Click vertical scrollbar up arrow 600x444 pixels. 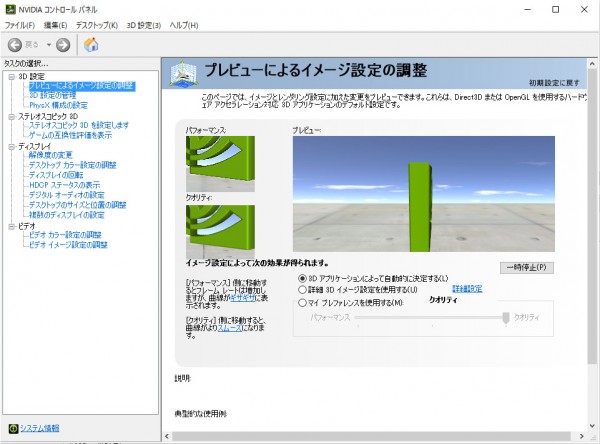pyautogui.click(x=592, y=64)
